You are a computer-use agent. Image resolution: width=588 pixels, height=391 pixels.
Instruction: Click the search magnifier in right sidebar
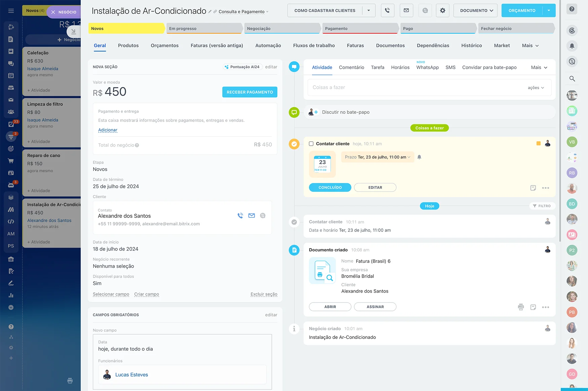[572, 79]
